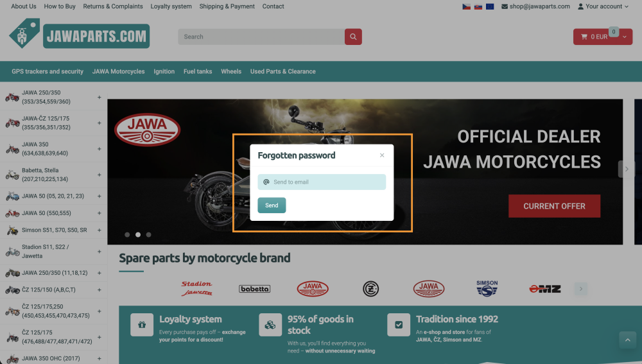642x364 pixels.
Task: Open the Simson brand logo
Action: [487, 288]
